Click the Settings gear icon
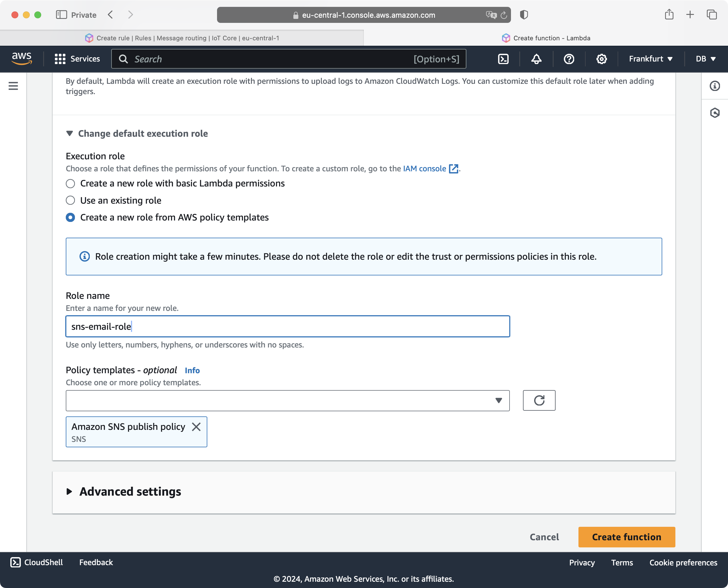This screenshot has width=728, height=588. pyautogui.click(x=601, y=59)
